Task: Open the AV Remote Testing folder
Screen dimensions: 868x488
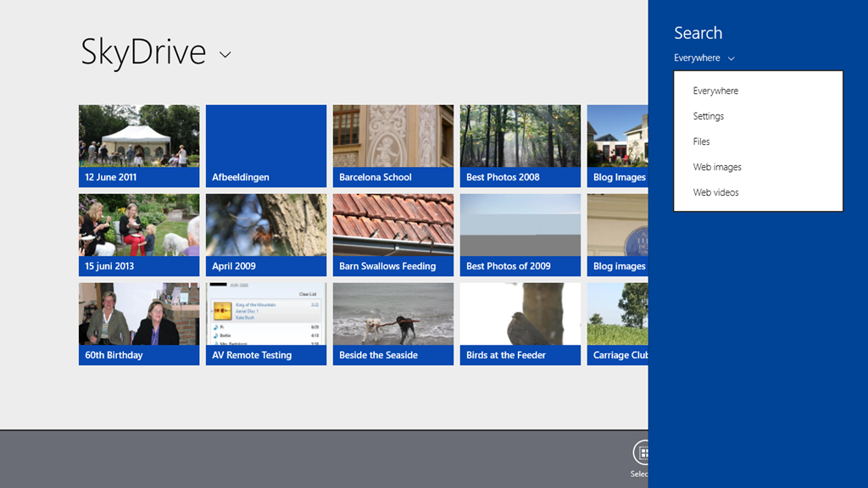Action: (x=266, y=323)
